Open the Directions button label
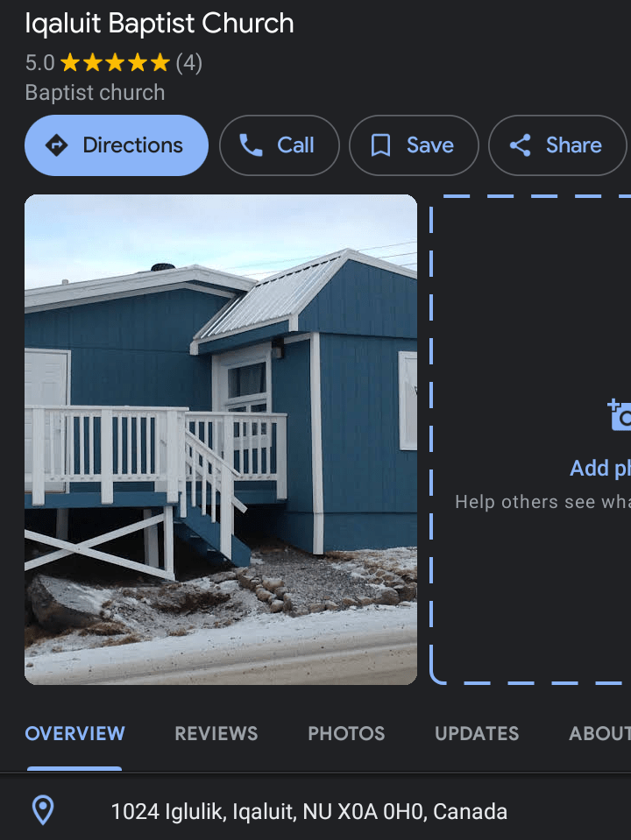Screen dimensions: 631x840 pos(132,145)
